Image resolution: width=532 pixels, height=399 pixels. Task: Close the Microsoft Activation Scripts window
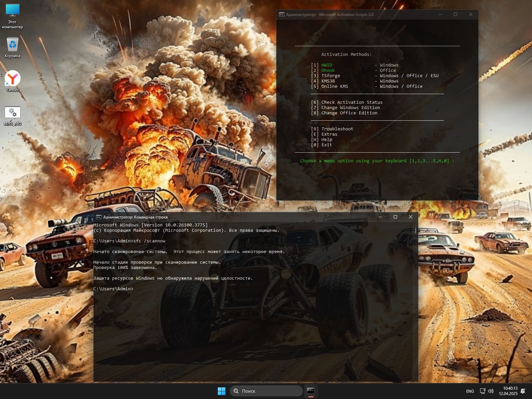coord(471,15)
